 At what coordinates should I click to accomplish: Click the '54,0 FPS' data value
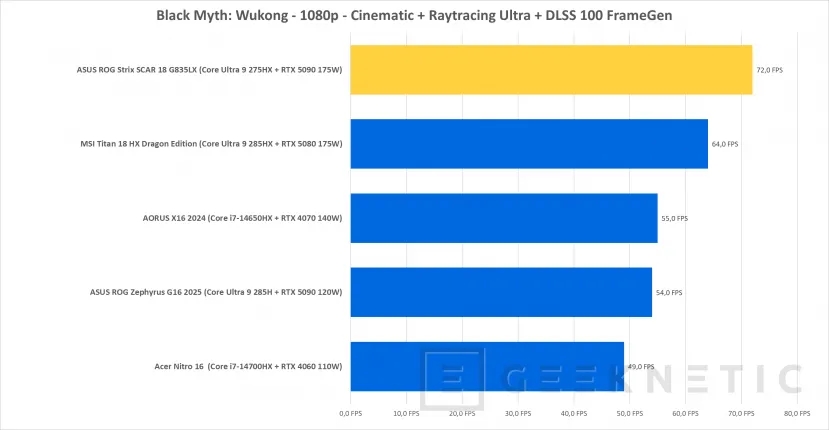pyautogui.click(x=669, y=292)
